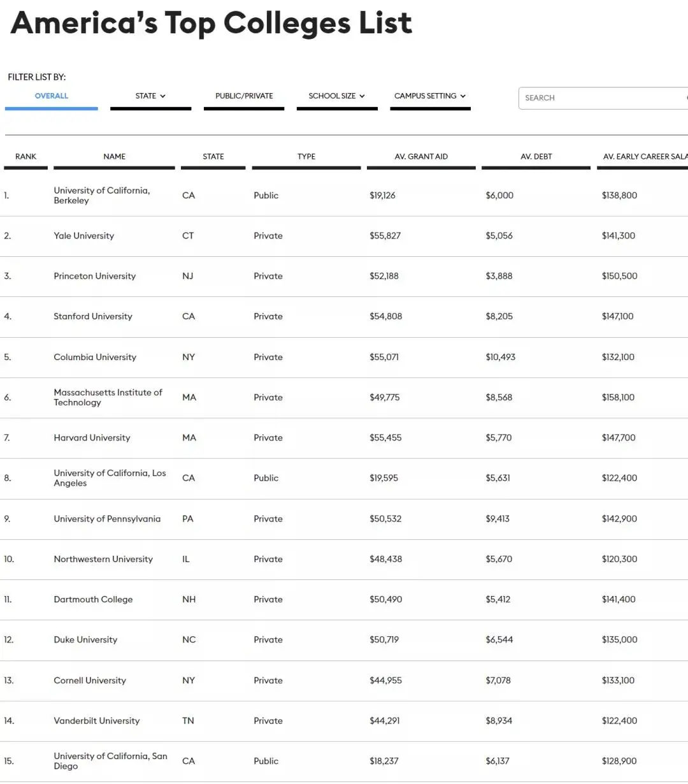This screenshot has width=688, height=784.
Task: Open Northwestern University entry
Action: 103,559
